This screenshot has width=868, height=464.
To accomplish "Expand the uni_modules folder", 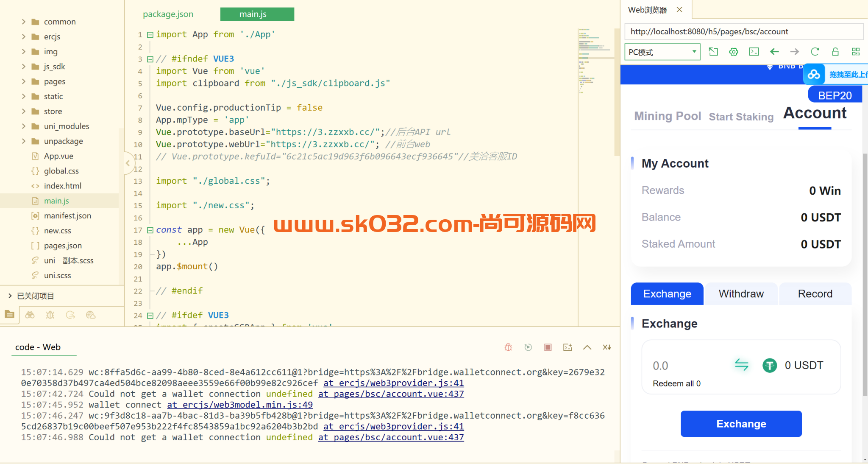I will pyautogui.click(x=24, y=126).
